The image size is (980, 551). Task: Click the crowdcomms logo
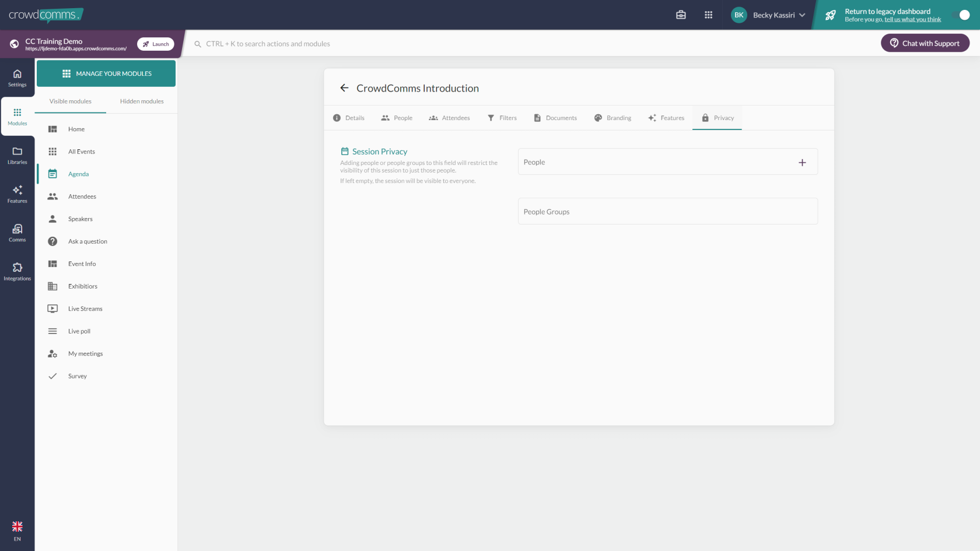(x=45, y=15)
